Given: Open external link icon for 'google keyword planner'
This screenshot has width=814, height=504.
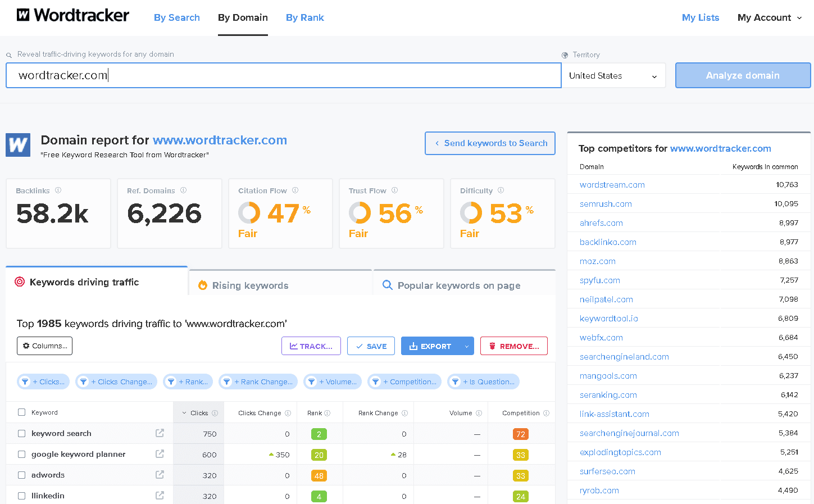Looking at the screenshot, I should pos(160,454).
